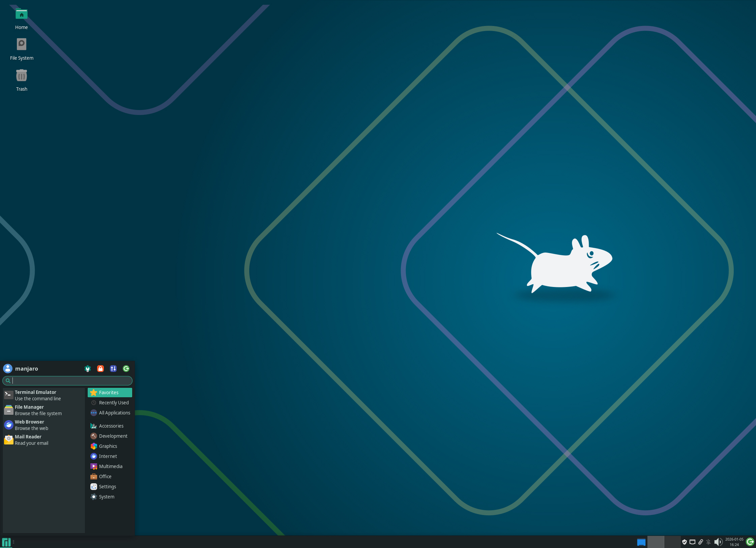
Task: Open Settings Manager via the wrench icon
Action: click(x=88, y=369)
